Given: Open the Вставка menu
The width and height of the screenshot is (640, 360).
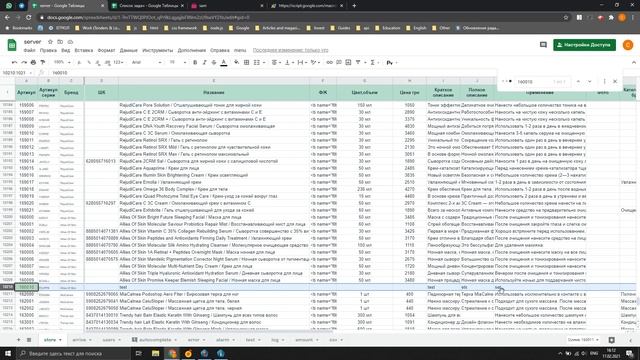Looking at the screenshot, I should (84, 50).
